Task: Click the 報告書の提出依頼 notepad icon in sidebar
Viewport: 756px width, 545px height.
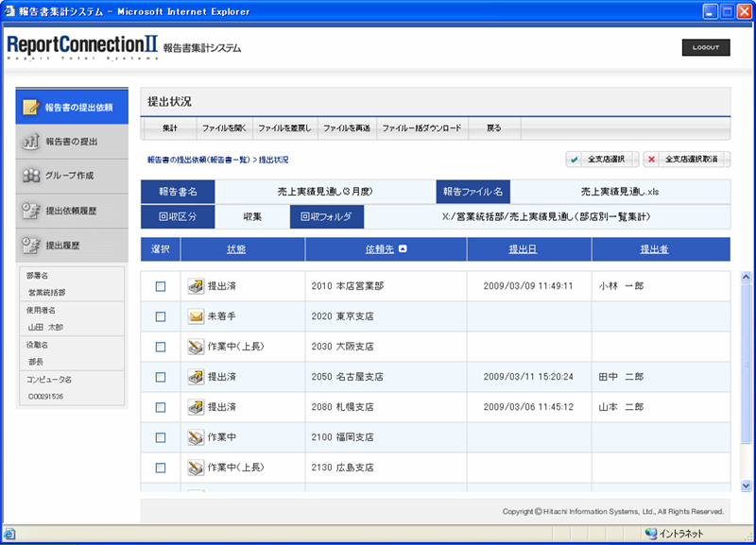Action: (x=31, y=107)
